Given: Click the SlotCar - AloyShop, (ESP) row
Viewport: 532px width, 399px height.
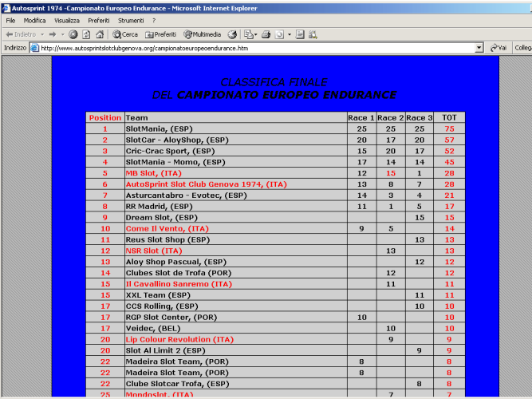Looking at the screenshot, I should [x=275, y=140].
